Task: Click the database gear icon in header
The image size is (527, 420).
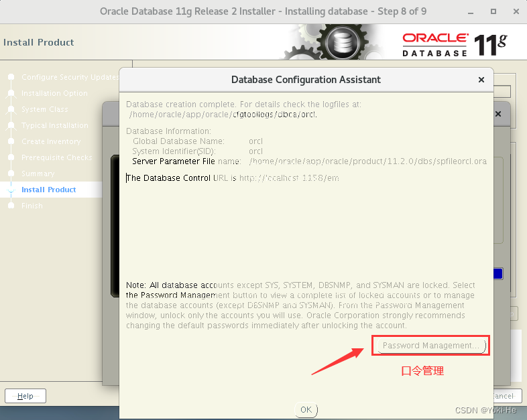Action: [343, 43]
